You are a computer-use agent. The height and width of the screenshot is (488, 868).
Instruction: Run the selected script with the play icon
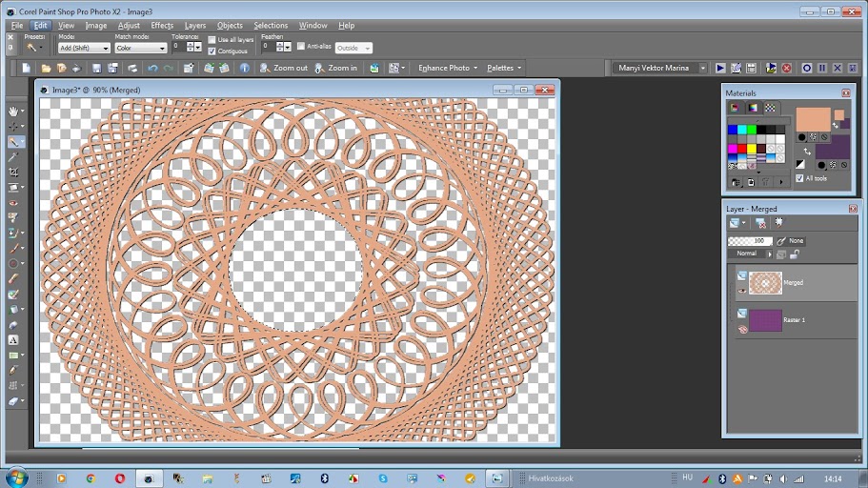pos(720,68)
